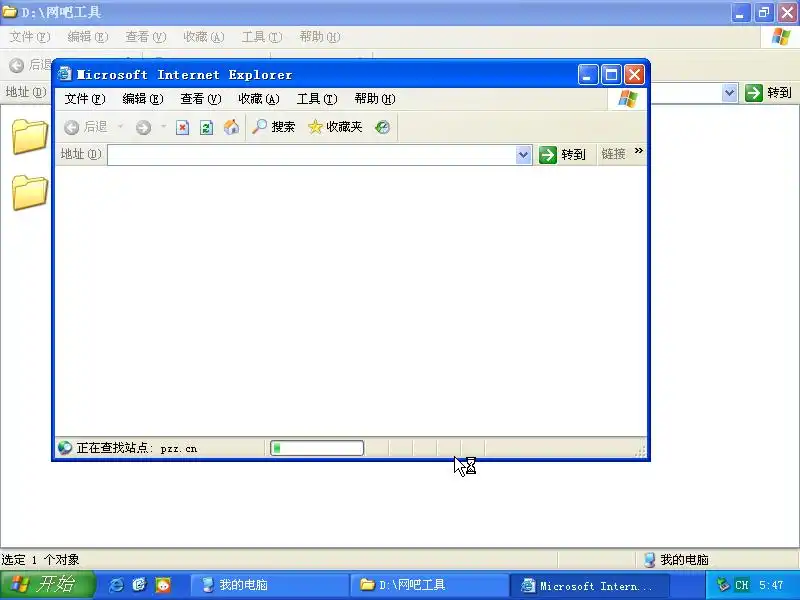Image resolution: width=800 pixels, height=600 pixels.
Task: Open the 搜索 search pane
Action: [274, 127]
